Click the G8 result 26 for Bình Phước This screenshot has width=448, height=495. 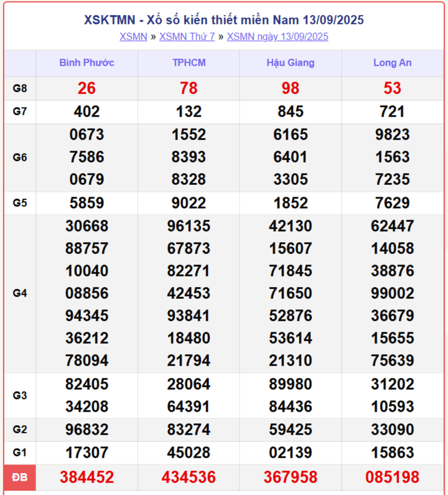[86, 88]
